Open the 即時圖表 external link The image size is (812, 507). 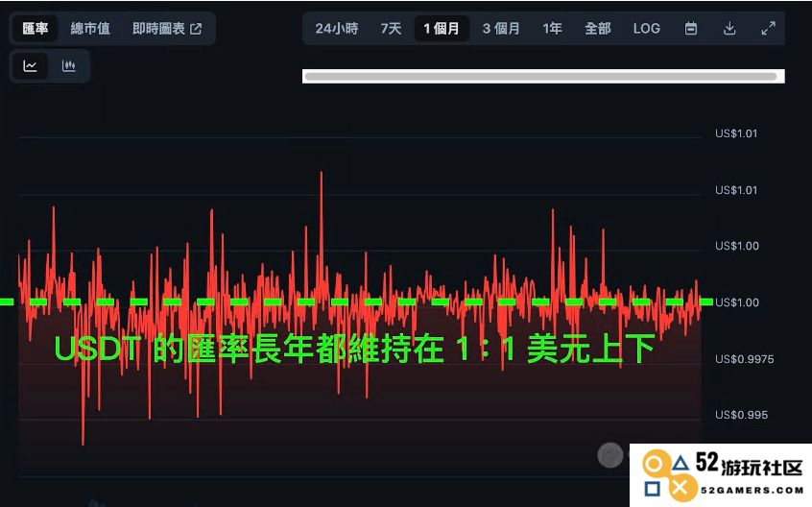167,29
